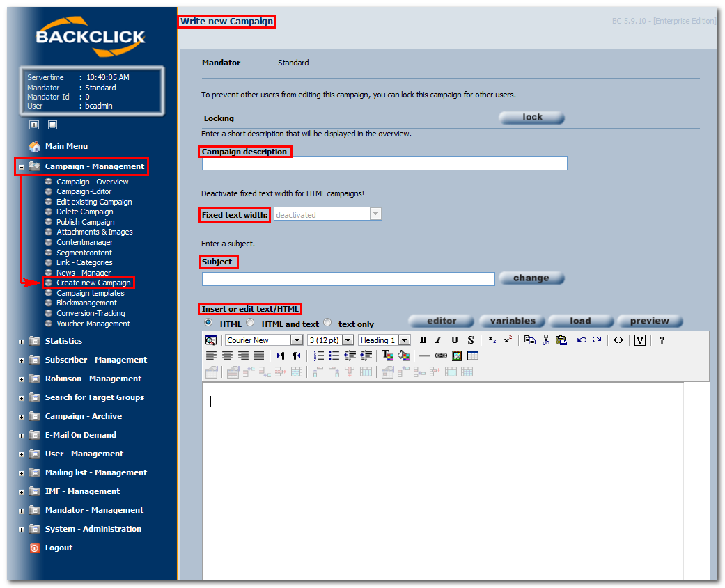
Task: Go to Main Menu
Action: [x=66, y=146]
